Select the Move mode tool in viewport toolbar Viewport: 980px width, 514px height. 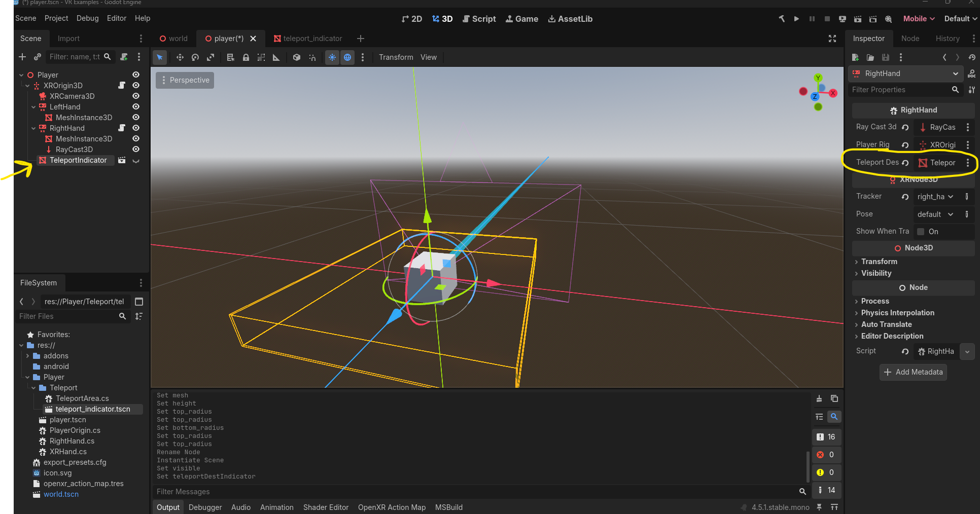(180, 57)
